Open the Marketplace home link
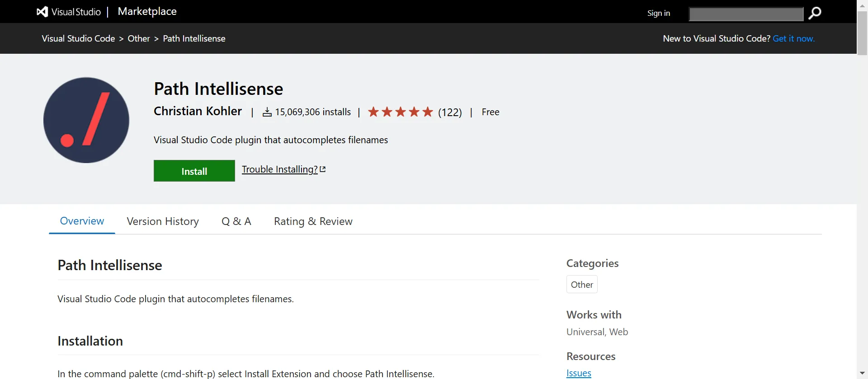868x379 pixels. [147, 12]
